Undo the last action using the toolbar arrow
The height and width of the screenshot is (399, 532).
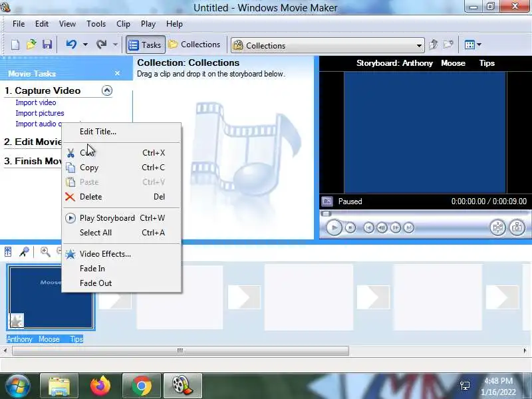(71, 45)
